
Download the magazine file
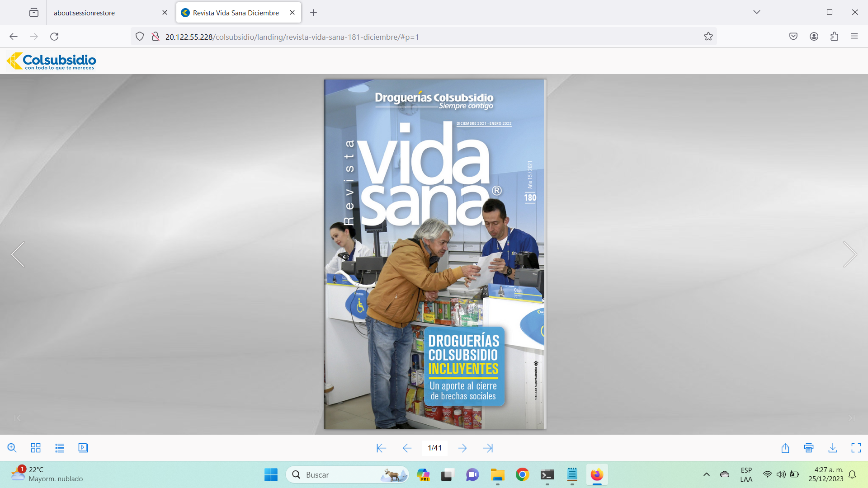(833, 448)
